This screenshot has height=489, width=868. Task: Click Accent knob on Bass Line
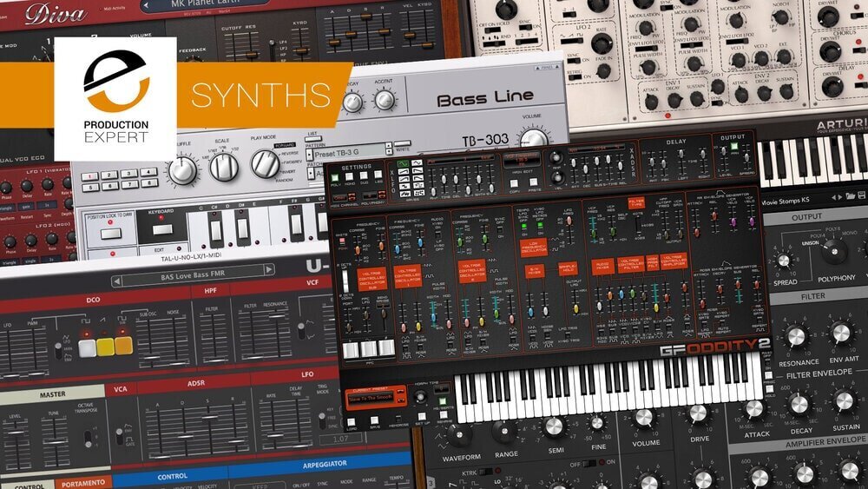pyautogui.click(x=385, y=100)
